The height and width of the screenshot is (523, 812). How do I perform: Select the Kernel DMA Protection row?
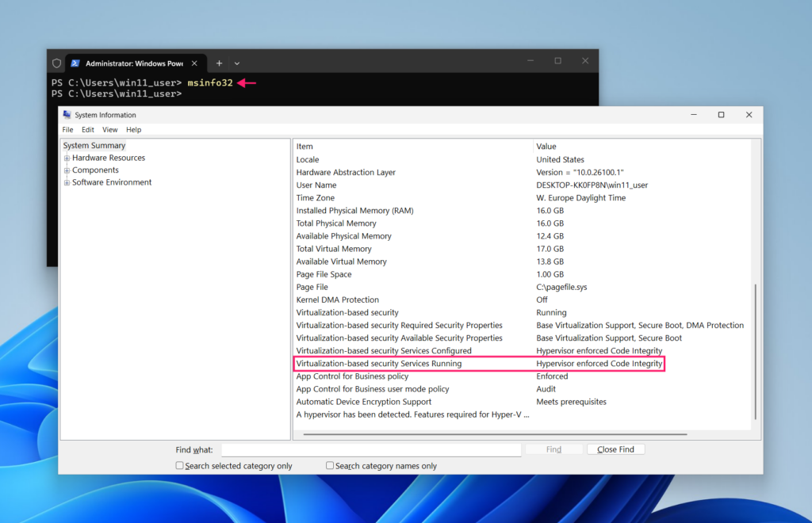522,300
